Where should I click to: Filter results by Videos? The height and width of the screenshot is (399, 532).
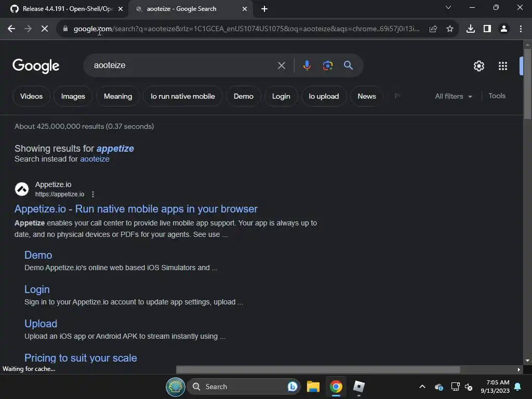pos(32,96)
